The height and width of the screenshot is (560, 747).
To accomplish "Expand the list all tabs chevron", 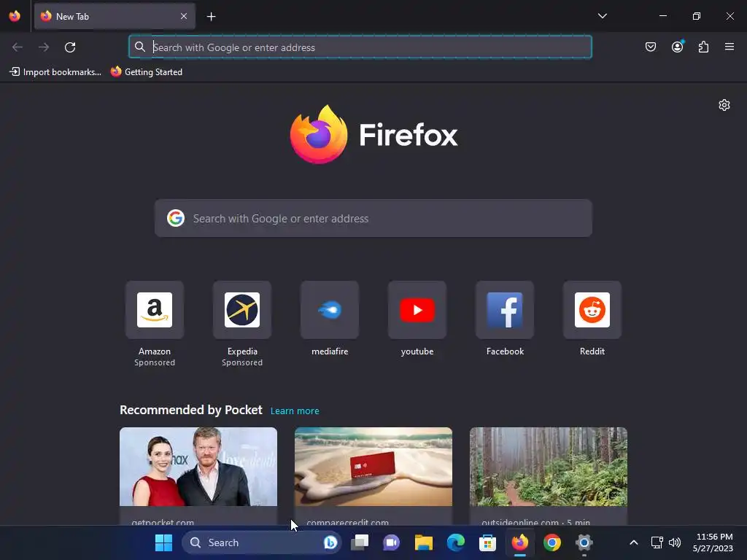I will pos(602,16).
